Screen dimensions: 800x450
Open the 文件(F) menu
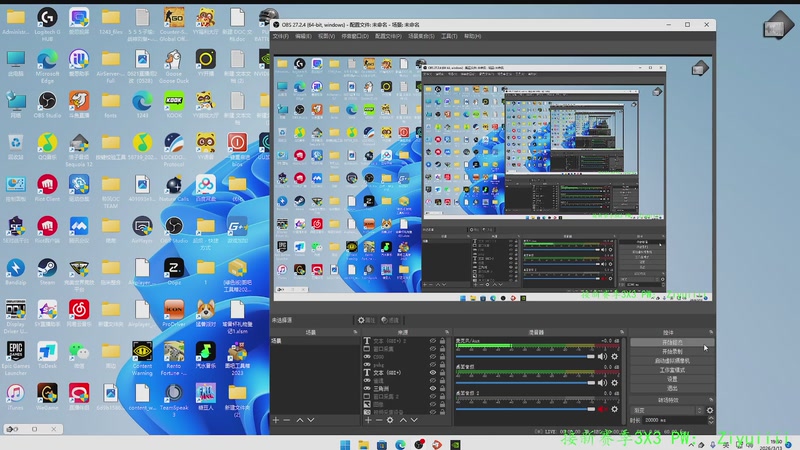(x=280, y=36)
